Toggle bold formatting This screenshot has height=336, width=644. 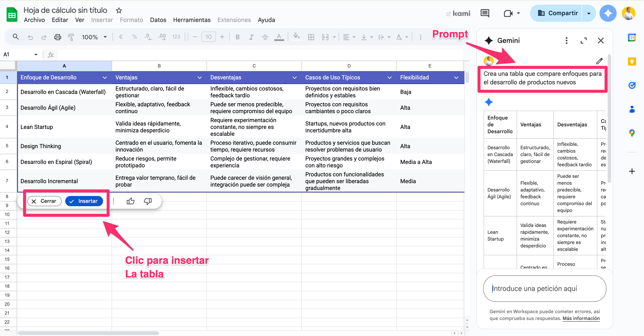(238, 37)
